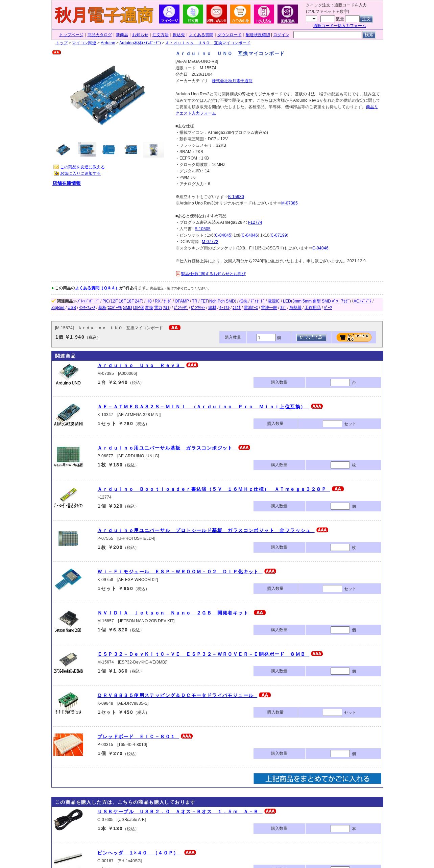The image size is (434, 868).
Task: Focus the main product quantity field
Action: point(266,337)
